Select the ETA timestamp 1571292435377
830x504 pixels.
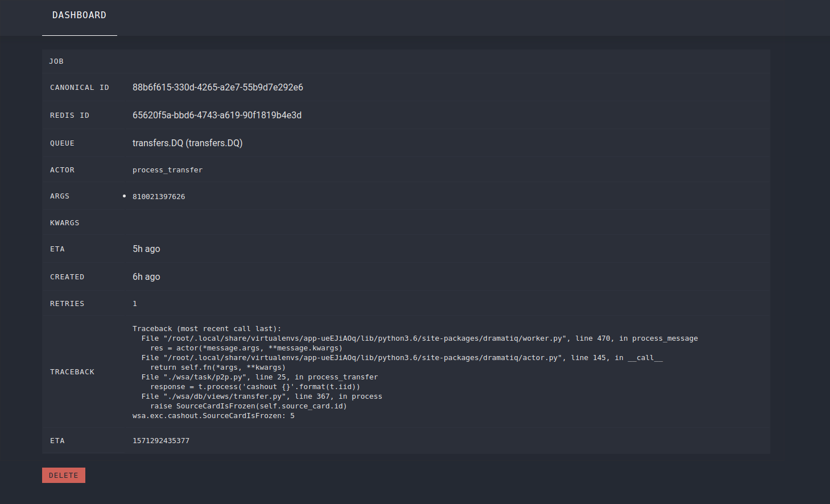(161, 440)
